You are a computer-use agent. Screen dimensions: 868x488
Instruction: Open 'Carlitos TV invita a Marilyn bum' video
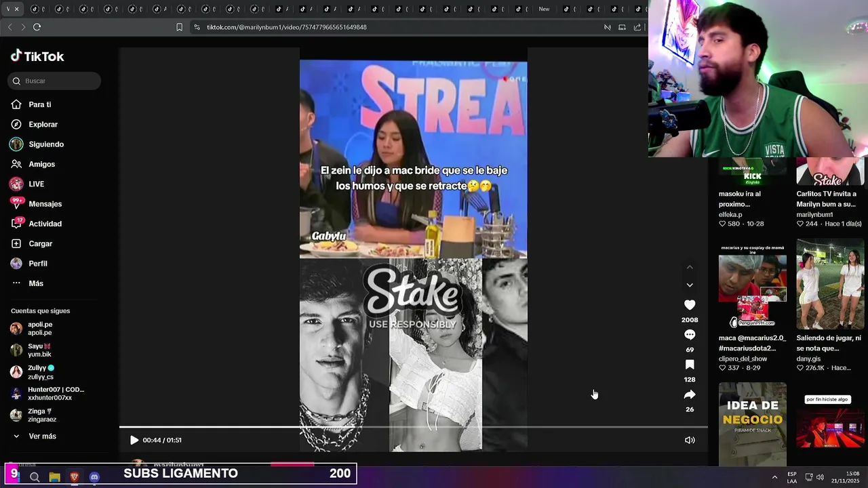coord(830,171)
